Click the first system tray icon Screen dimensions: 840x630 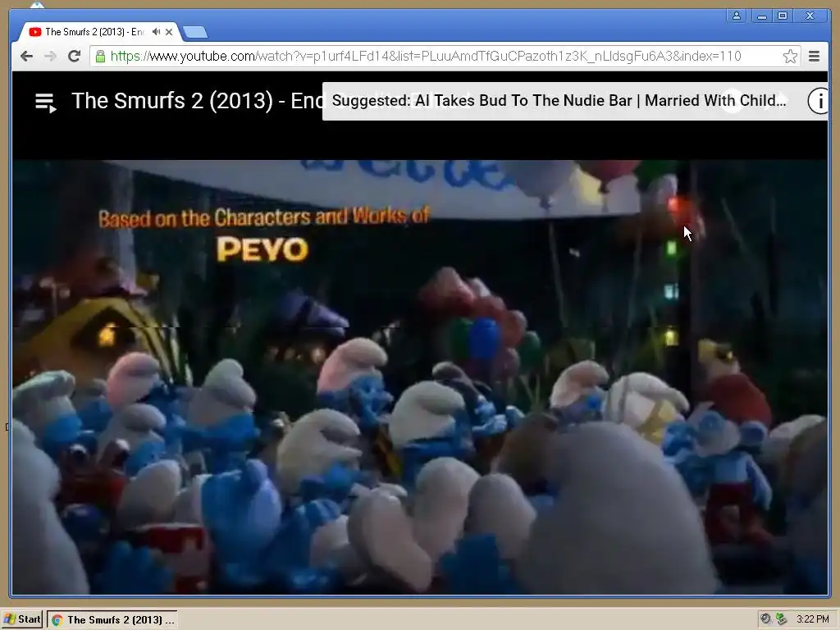coord(765,619)
